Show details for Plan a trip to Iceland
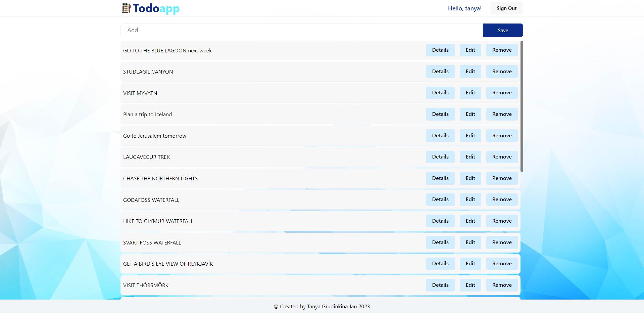Screen dimensions: 644x314 pos(440,114)
